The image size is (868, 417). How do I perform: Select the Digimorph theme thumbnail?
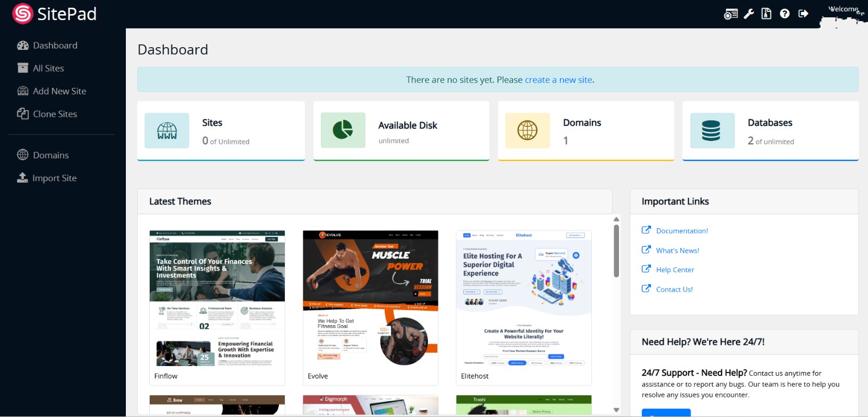coord(371,405)
